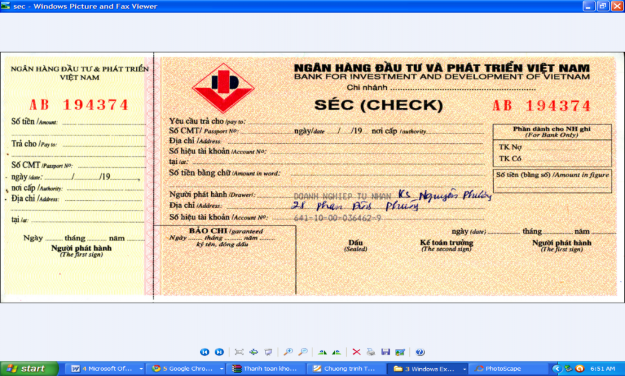Click right-side check number AB 194374
This screenshot has height=376, width=625.
tap(541, 106)
